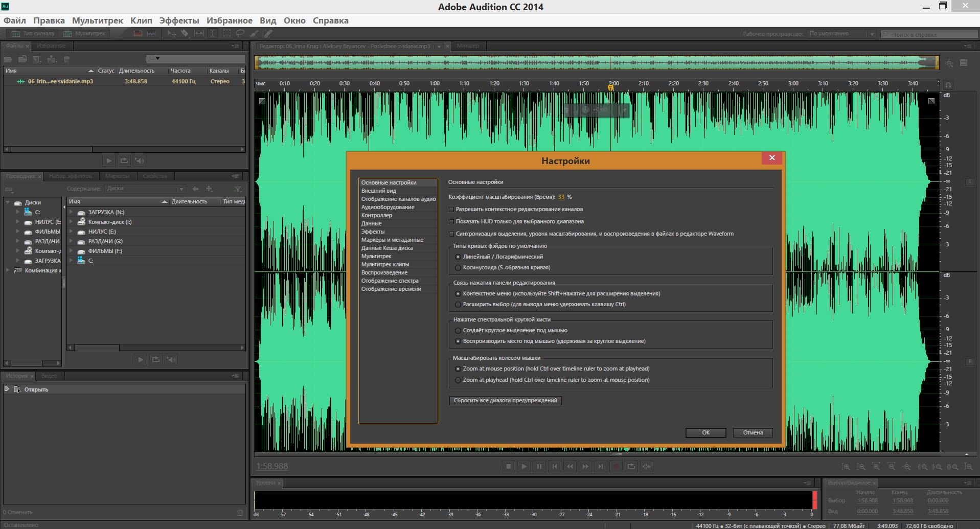Click Zoom In Amplitude icon
Viewport: 980px width, 529px height.
846,467
